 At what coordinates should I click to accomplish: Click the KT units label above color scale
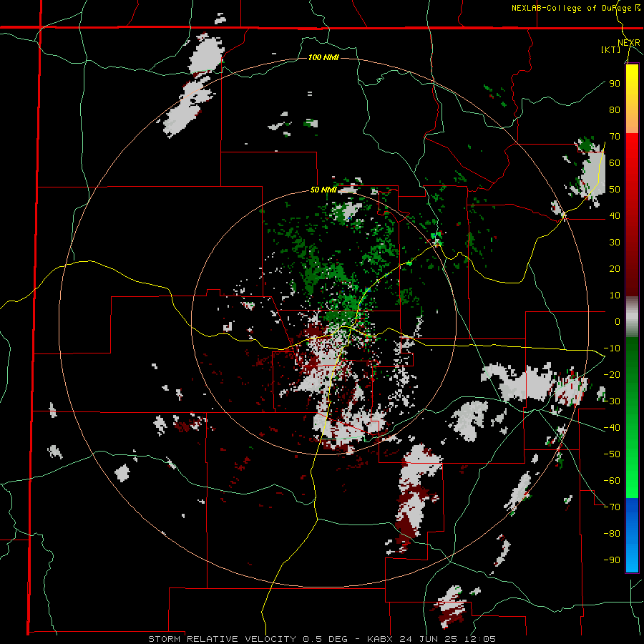tap(611, 49)
